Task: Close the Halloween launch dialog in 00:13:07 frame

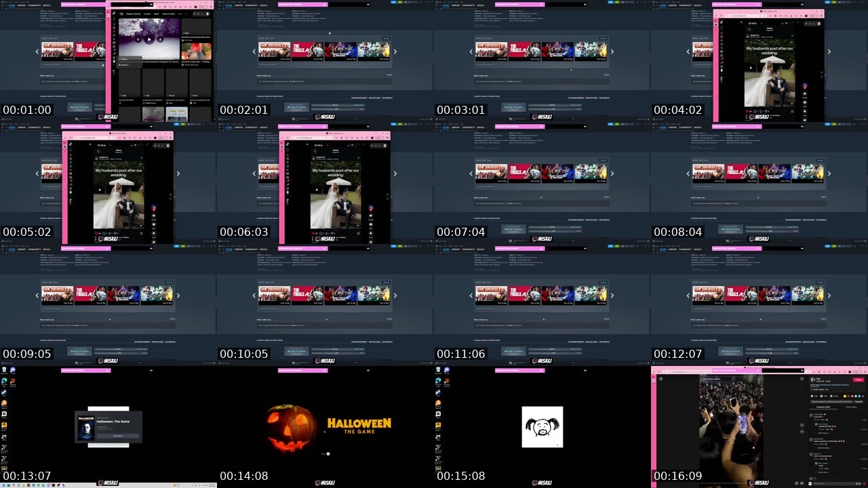Action: tap(139, 413)
